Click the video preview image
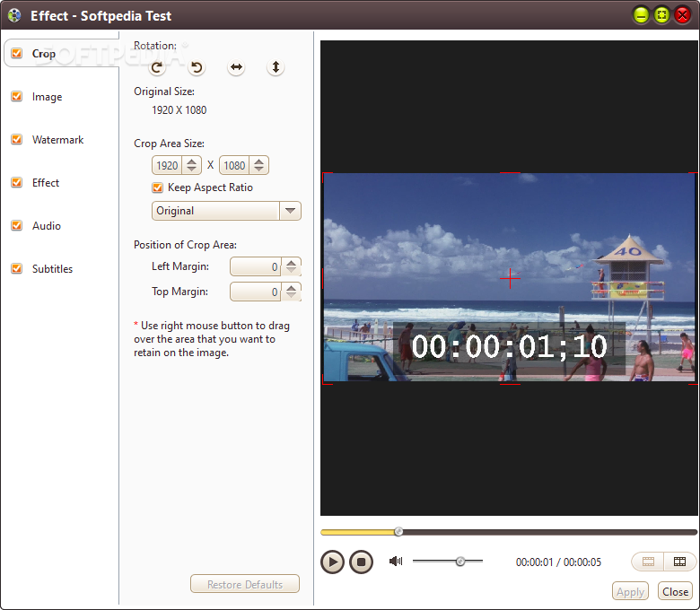700x610 pixels. coord(509,277)
